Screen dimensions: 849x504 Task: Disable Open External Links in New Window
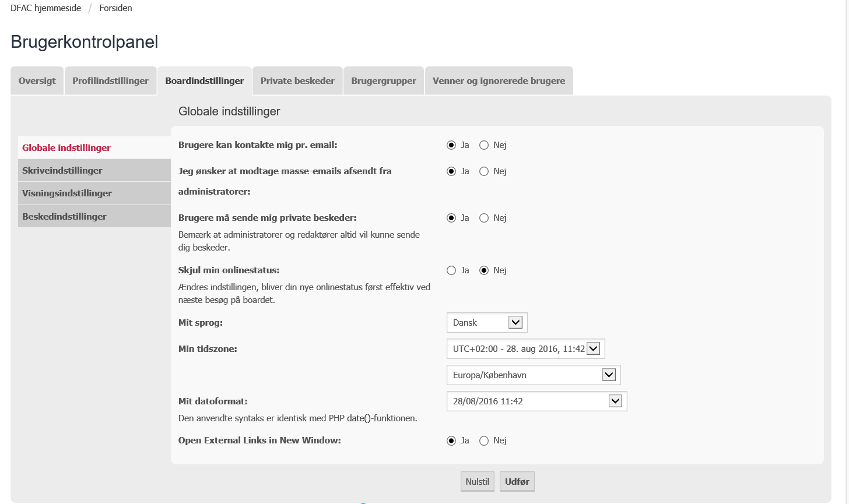click(x=484, y=440)
